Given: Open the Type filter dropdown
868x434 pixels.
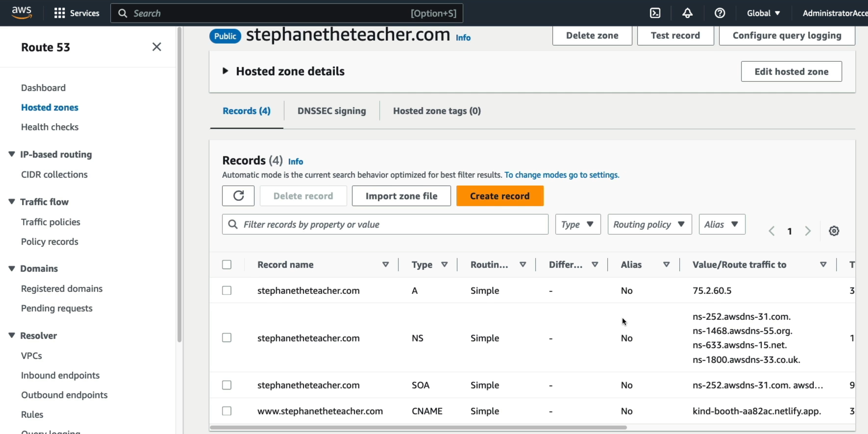Looking at the screenshot, I should click(x=578, y=224).
